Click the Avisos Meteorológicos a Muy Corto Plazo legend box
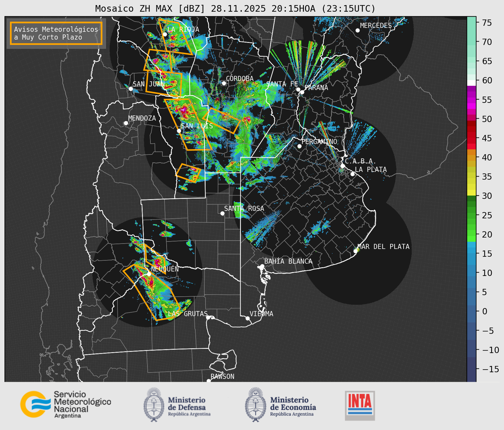 tap(56, 33)
